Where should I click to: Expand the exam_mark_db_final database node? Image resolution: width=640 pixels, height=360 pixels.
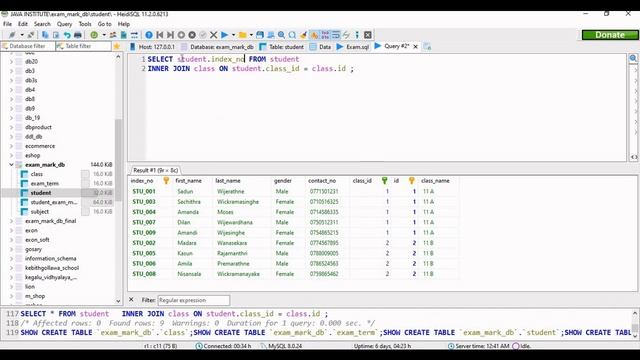click(11, 221)
